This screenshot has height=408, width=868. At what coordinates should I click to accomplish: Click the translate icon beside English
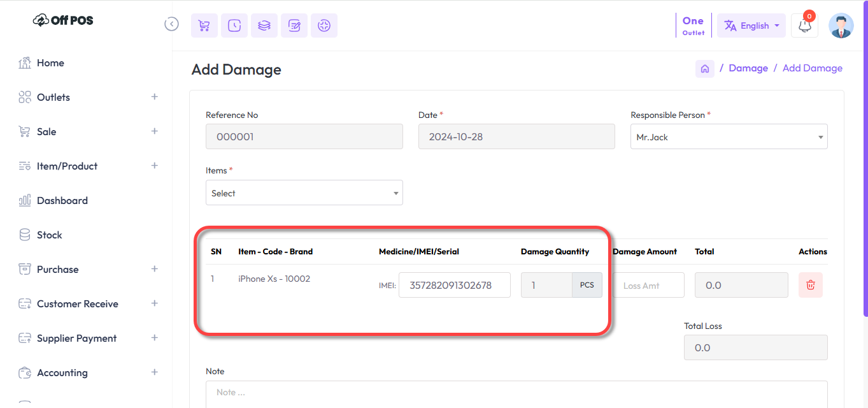730,26
